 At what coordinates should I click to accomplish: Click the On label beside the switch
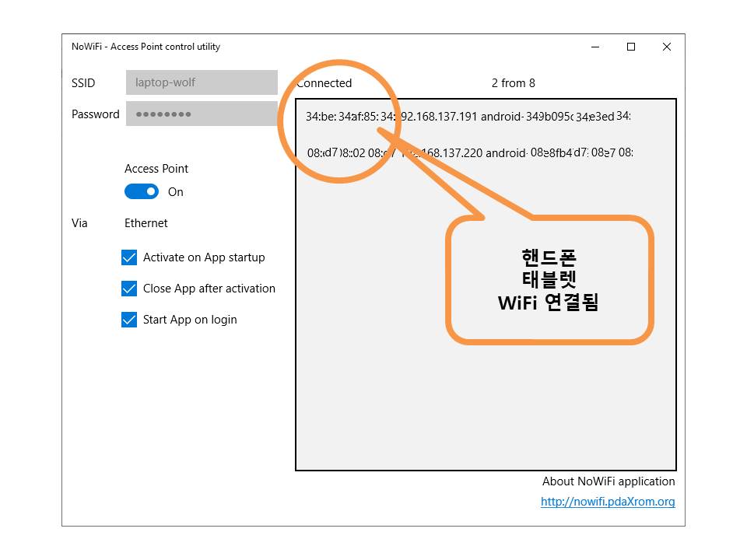tap(176, 192)
